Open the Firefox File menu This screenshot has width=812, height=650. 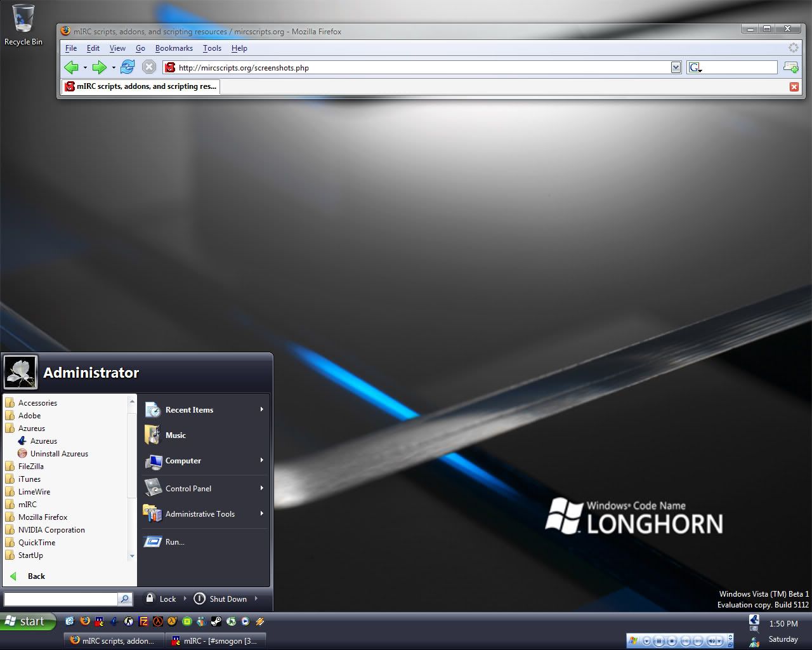(71, 48)
